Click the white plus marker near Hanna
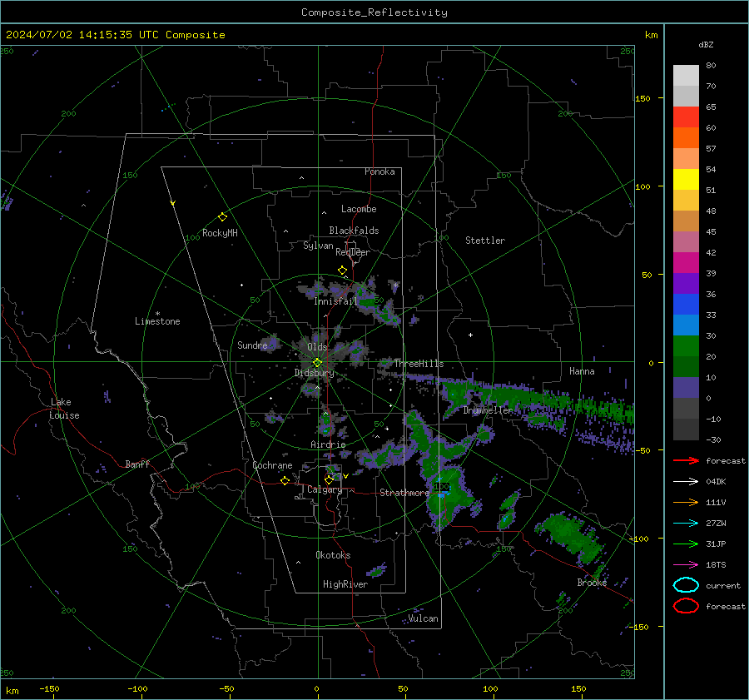 [470, 335]
